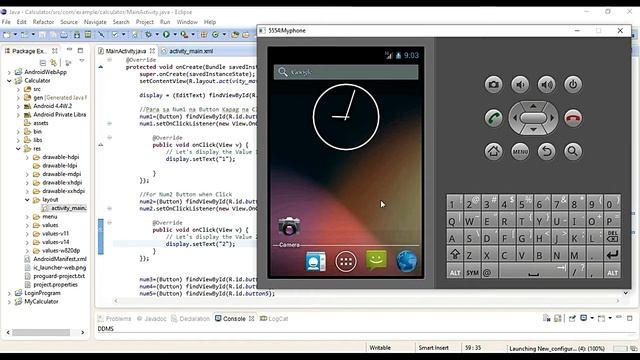Click Link with Editor icon in Package Explorer
The height and width of the screenshot is (360, 640).
pos(53,62)
